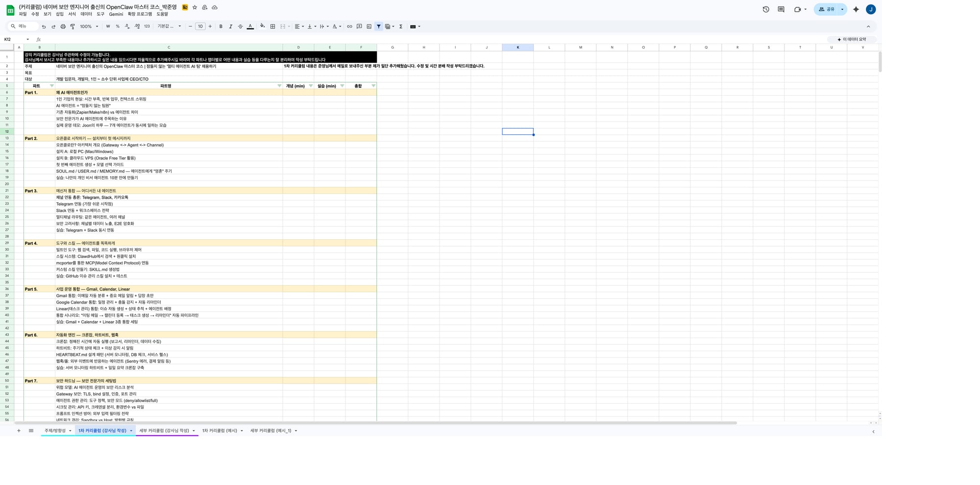Open filter dropdown on 파트명 column header
The height and width of the screenshot is (485, 980).
tap(279, 86)
